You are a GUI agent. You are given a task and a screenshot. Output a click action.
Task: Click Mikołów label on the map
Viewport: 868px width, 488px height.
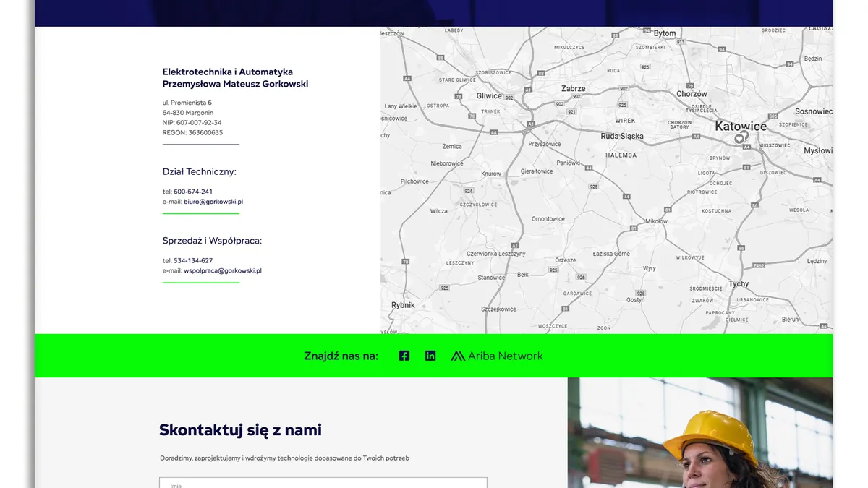pos(656,221)
